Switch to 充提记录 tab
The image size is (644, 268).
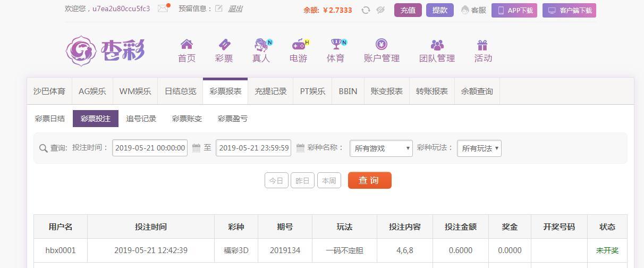pos(270,91)
